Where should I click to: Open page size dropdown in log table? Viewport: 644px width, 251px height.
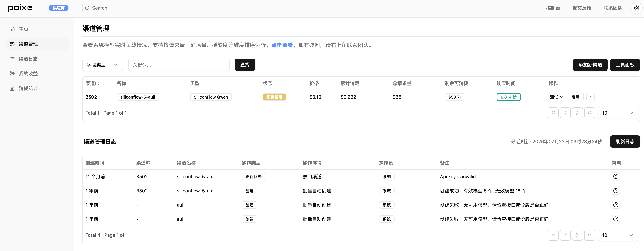coord(618,235)
